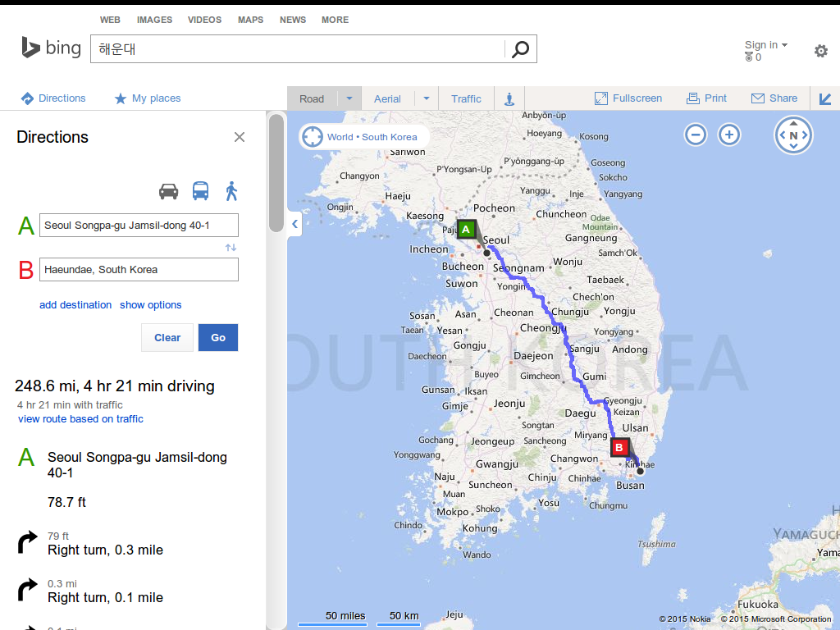Click the Bing search input field
840x630 pixels.
297,48
